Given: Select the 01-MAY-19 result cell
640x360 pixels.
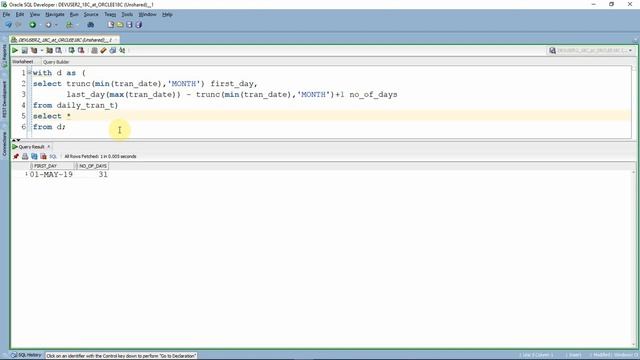Looking at the screenshot, I should tap(51, 175).
